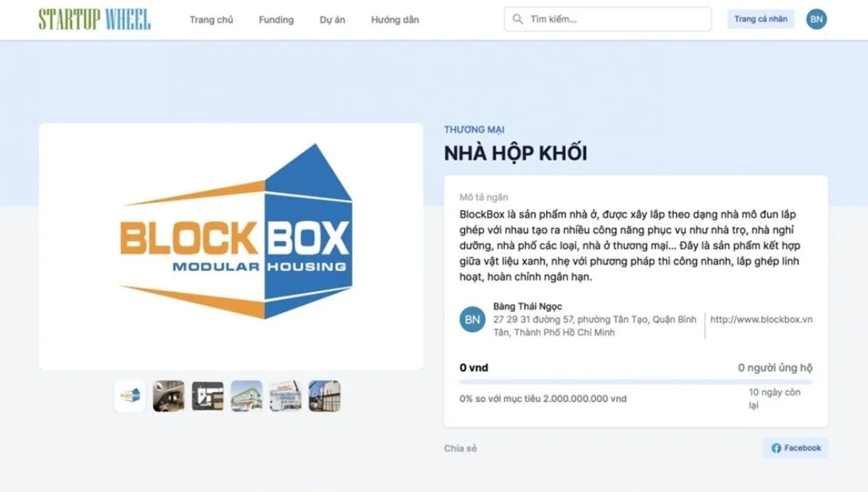Open the Funding menu item
The height and width of the screenshot is (492, 868).
tap(276, 20)
